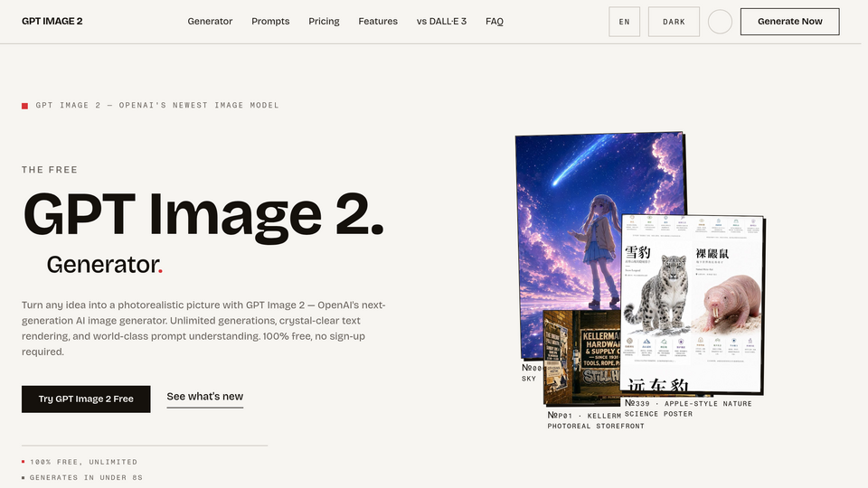Click the circular profile avatar icon
Viewport: 868px width, 488px height.
coord(720,22)
